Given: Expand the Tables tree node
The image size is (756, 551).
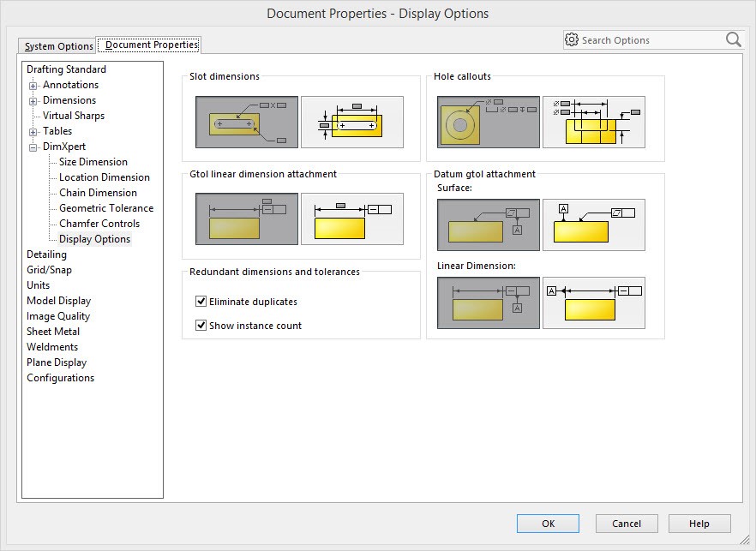Looking at the screenshot, I should [33, 132].
